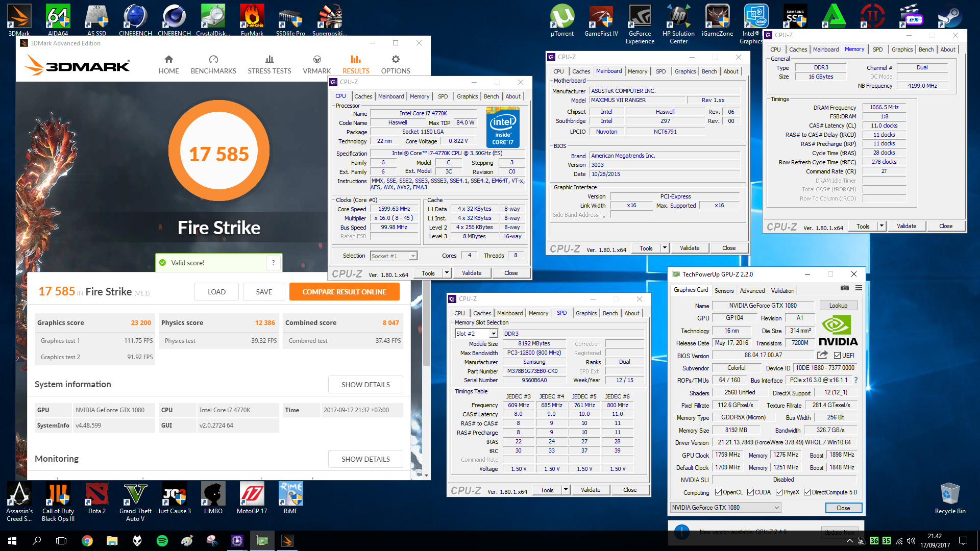Open Grand Theft Auto V shortcut
This screenshot has height=551, width=980.
[x=135, y=502]
